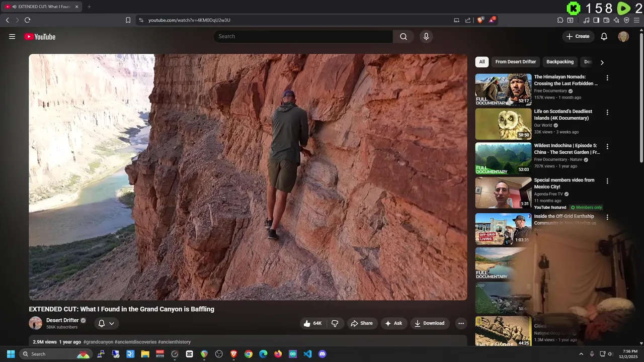The width and height of the screenshot is (644, 362).
Task: Click the Ask button
Action: click(x=393, y=323)
